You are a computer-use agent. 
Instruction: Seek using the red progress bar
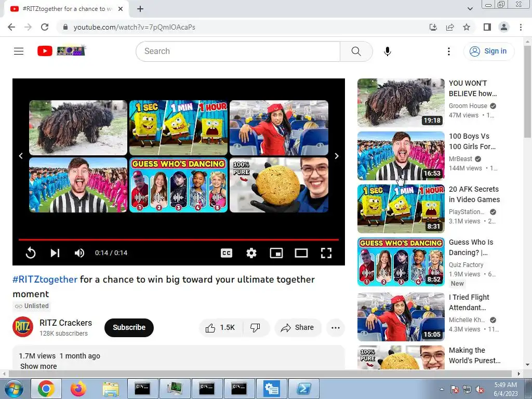point(179,240)
